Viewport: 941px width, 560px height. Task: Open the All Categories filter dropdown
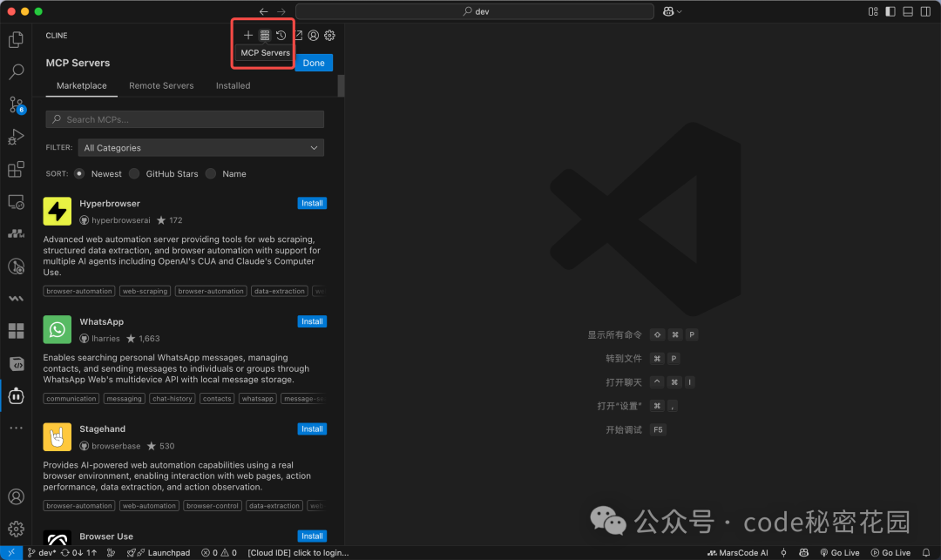click(200, 147)
